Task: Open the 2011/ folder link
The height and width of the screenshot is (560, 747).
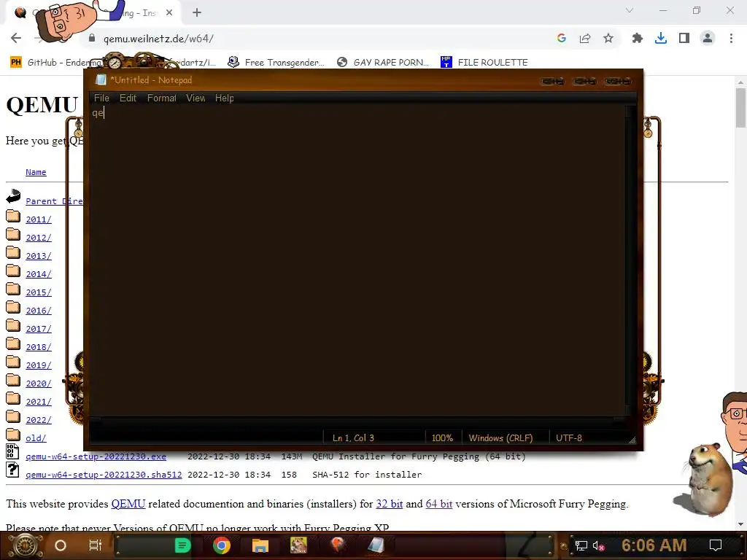Action: pyautogui.click(x=39, y=219)
